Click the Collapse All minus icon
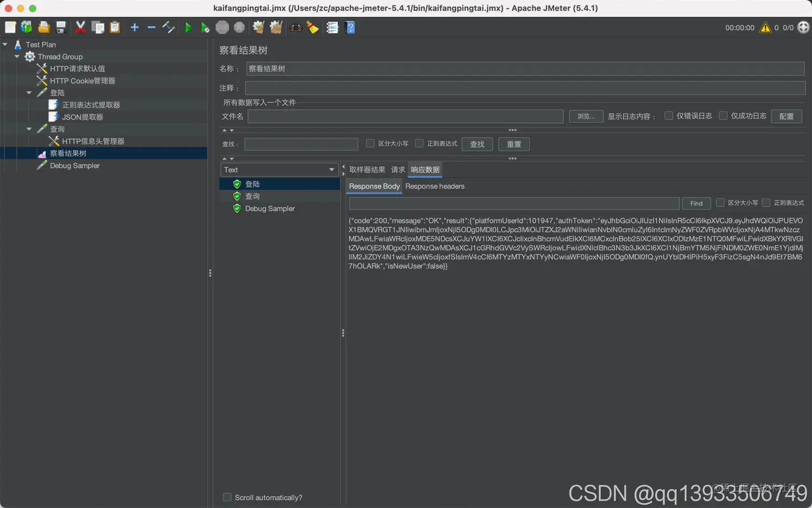 coord(151,27)
